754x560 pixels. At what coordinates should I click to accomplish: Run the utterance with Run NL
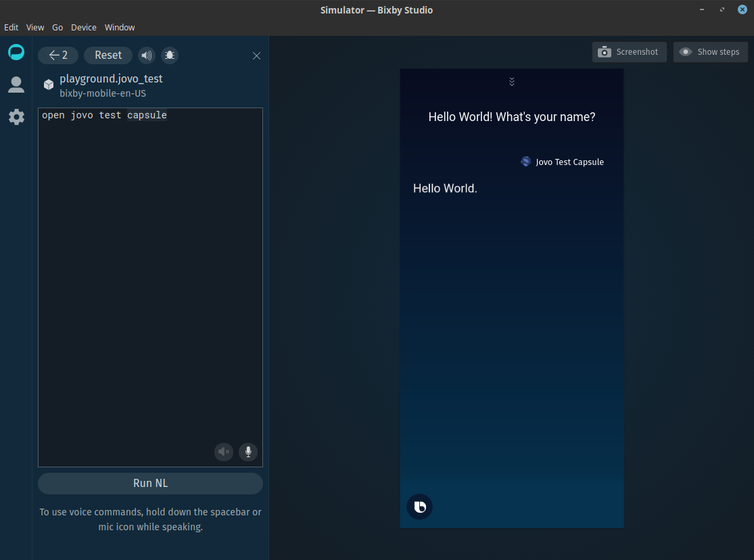(151, 484)
